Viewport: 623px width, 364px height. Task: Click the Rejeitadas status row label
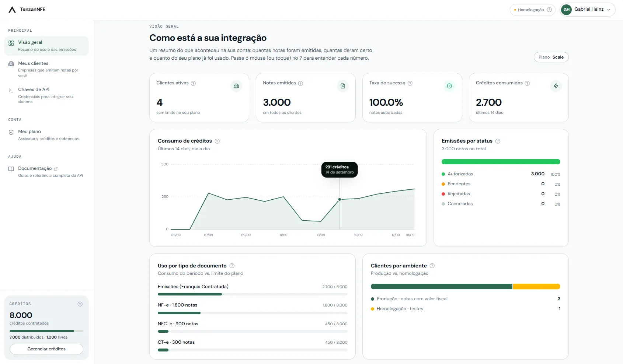[459, 194]
